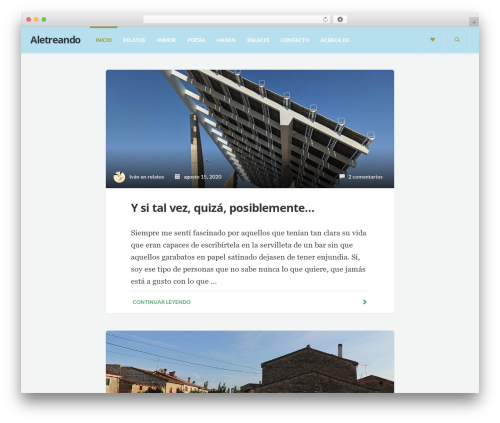The width and height of the screenshot is (500, 423).
Task: Click the calendar icon beside agosto 15, 2020
Action: pos(177,177)
